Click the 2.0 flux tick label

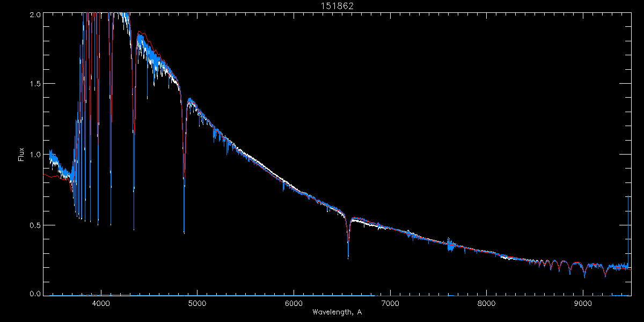35,14
